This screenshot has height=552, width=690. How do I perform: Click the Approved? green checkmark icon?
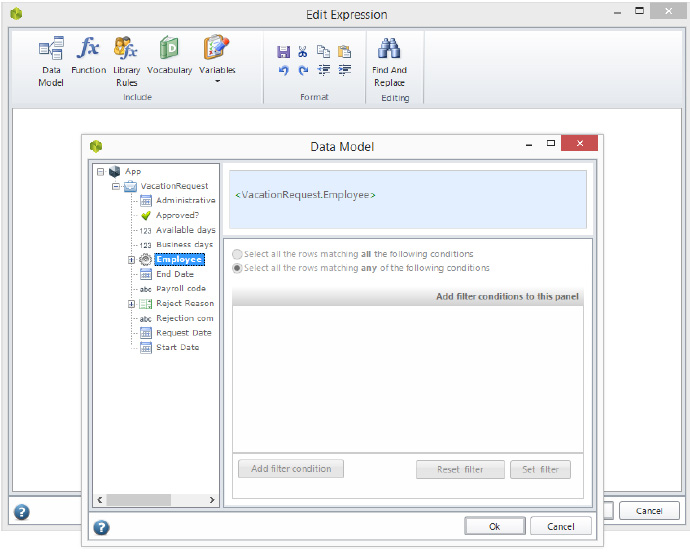click(x=146, y=215)
